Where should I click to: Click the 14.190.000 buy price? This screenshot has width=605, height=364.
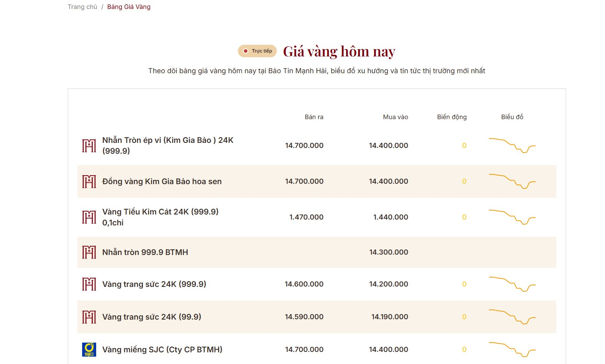click(x=390, y=317)
